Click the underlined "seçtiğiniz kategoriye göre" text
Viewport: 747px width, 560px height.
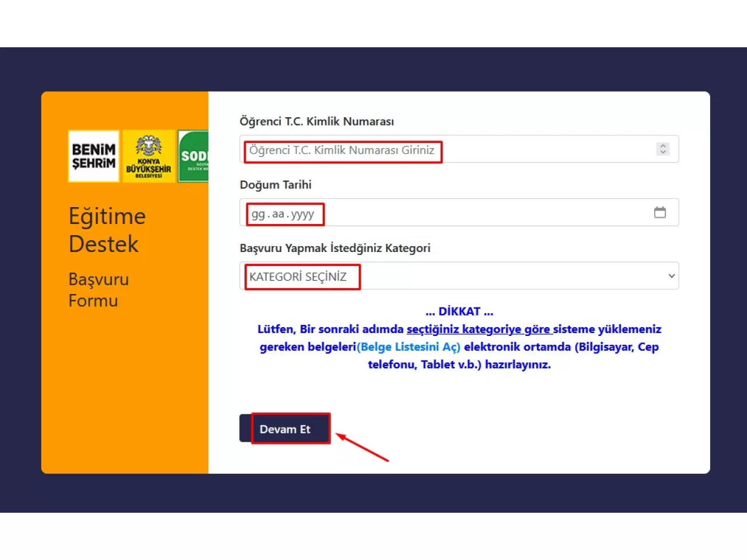pos(479,329)
